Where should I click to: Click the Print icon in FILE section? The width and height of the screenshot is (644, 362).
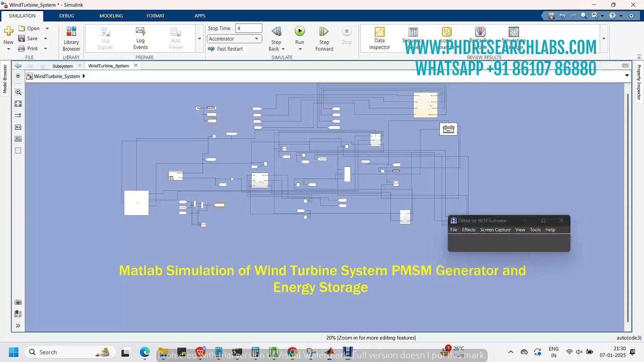(x=22, y=49)
